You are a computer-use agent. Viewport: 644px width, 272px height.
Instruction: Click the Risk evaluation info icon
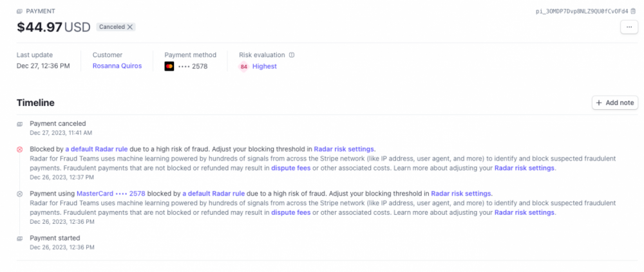click(292, 55)
